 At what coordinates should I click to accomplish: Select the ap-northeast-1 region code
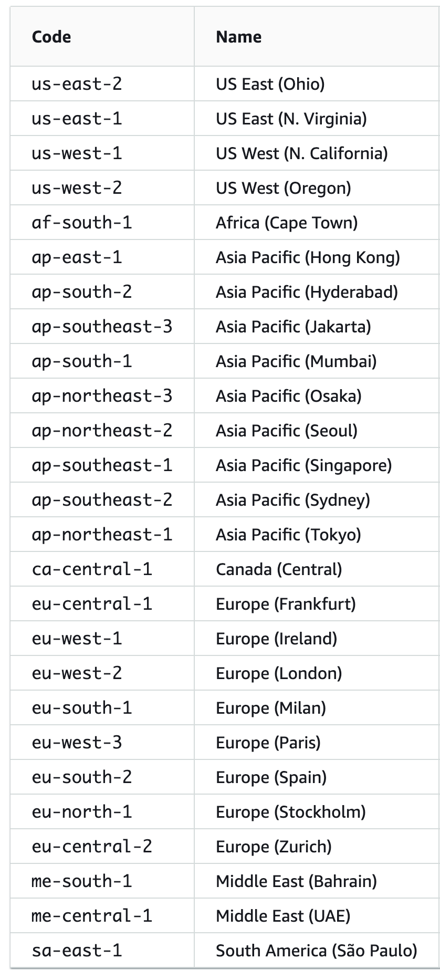point(102,535)
